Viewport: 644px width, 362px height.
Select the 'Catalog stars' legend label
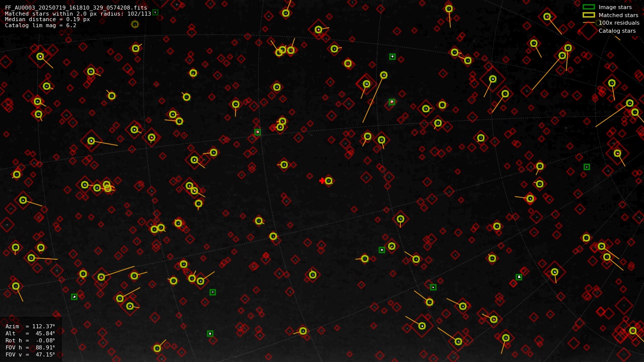coord(617,31)
